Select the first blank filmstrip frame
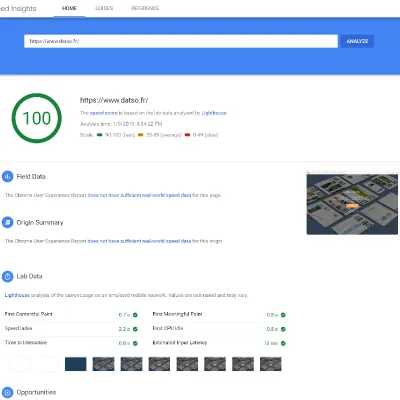 click(20, 364)
